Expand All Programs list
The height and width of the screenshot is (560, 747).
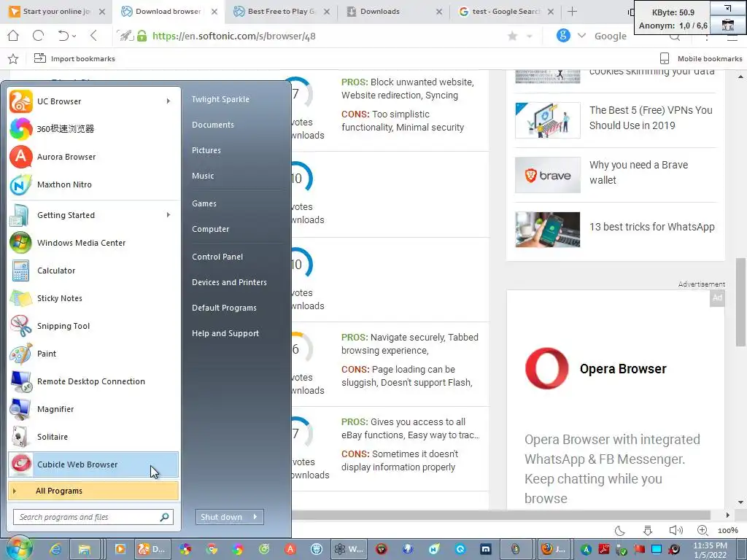pyautogui.click(x=93, y=491)
